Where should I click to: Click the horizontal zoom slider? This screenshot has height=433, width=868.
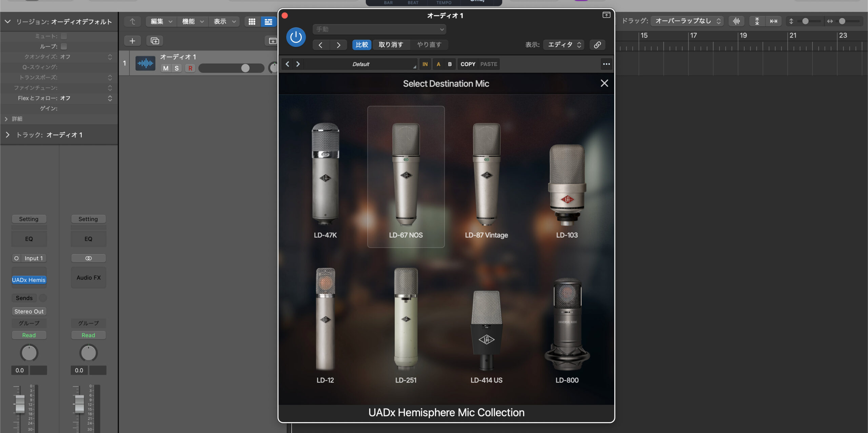pyautogui.click(x=847, y=21)
